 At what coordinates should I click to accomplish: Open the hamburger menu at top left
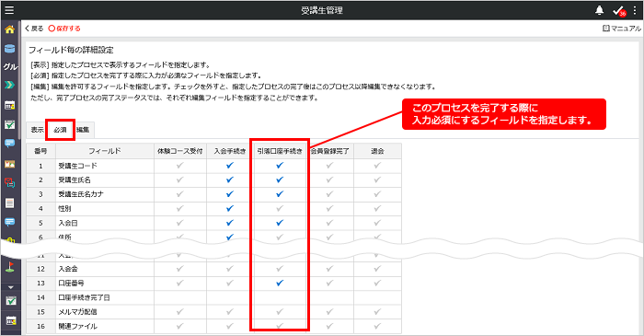tap(9, 10)
